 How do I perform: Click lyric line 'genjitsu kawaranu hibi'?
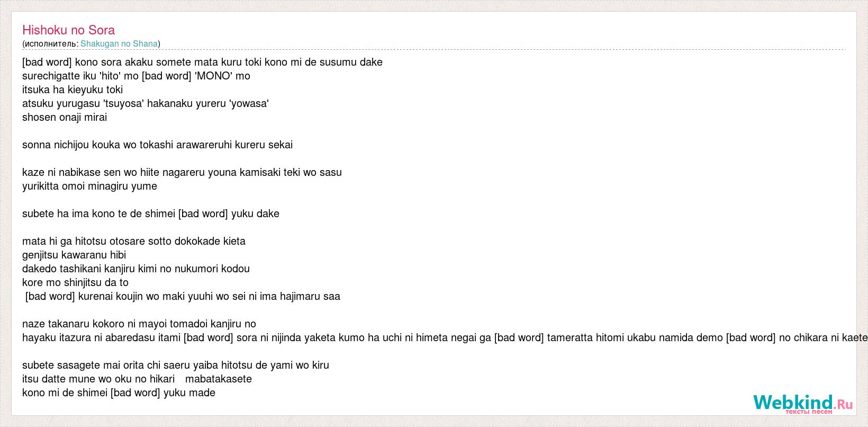coord(74,255)
